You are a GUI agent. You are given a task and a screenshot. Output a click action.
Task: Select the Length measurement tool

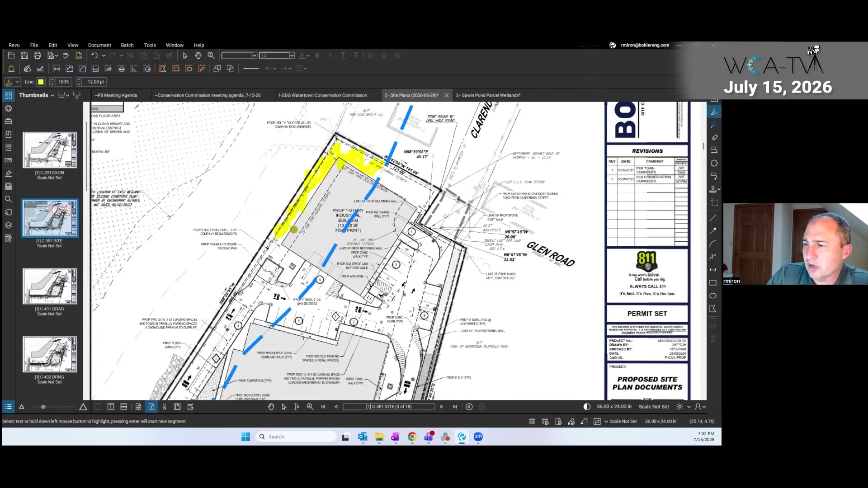pyautogui.click(x=57, y=69)
